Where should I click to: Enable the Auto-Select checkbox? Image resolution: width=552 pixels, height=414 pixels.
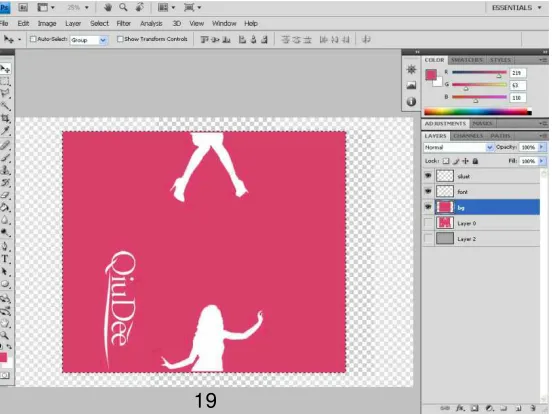pyautogui.click(x=33, y=39)
